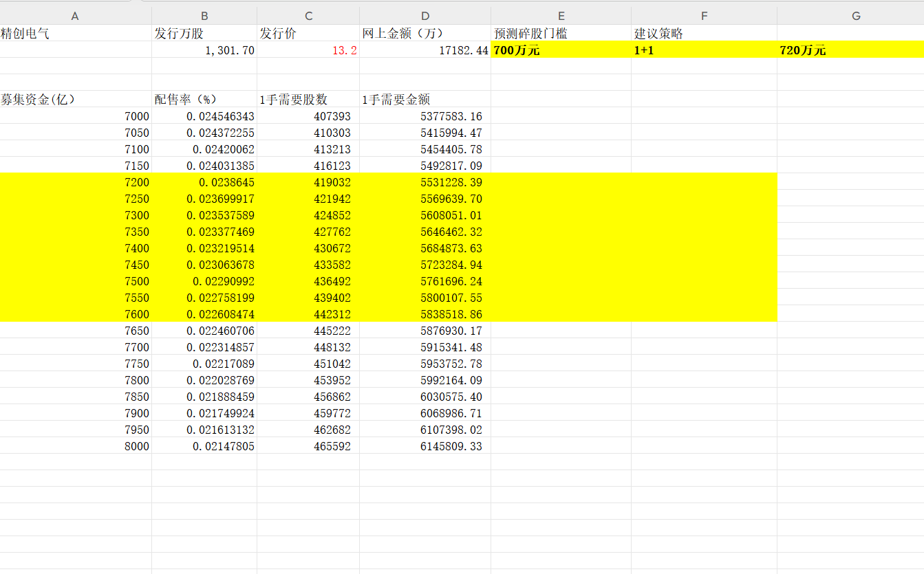The height and width of the screenshot is (574, 924).
Task: Select column E header
Action: coord(561,16)
